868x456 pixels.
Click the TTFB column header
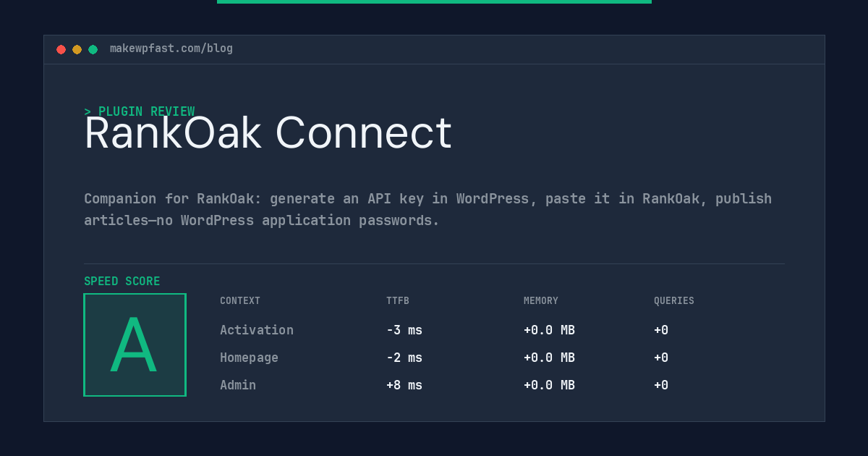tap(398, 300)
